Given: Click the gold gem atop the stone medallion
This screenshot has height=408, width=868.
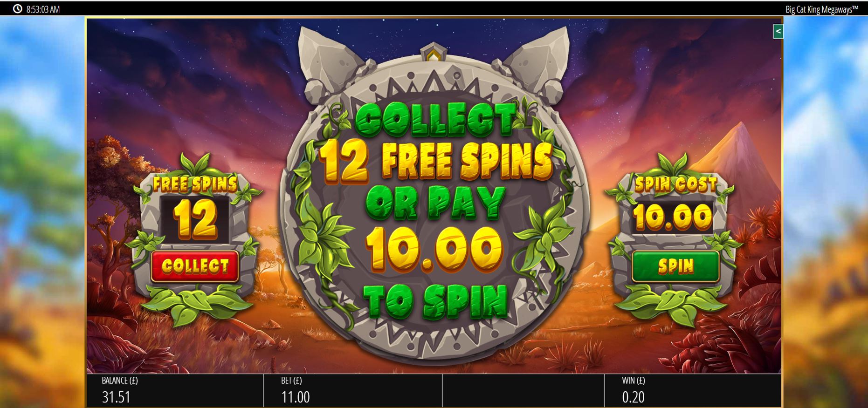Looking at the screenshot, I should [434, 54].
